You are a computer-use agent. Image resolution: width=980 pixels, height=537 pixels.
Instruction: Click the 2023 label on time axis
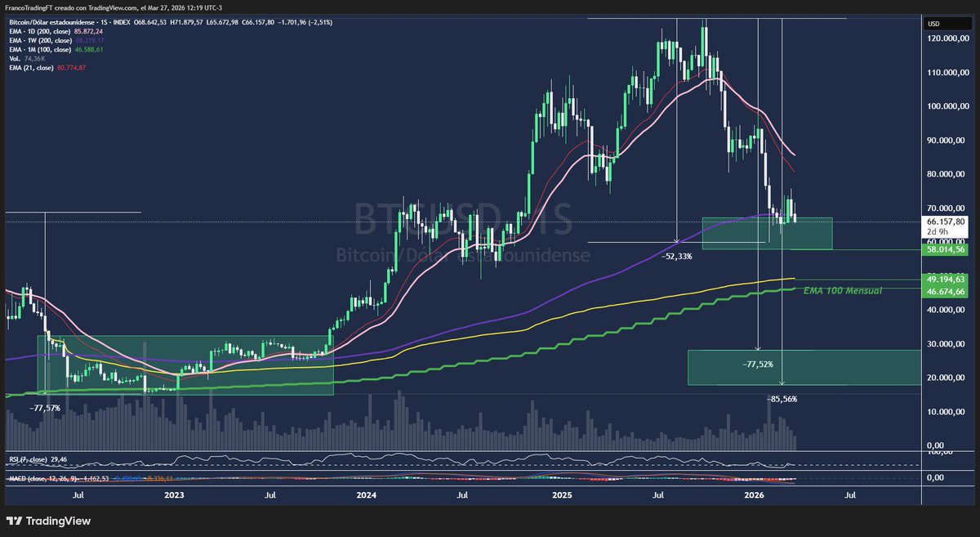(x=173, y=495)
